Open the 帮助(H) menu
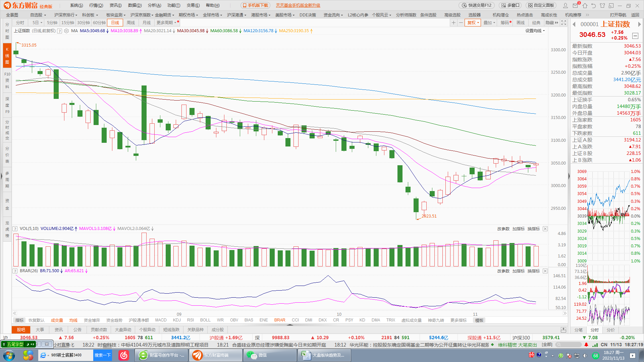 (213, 5)
